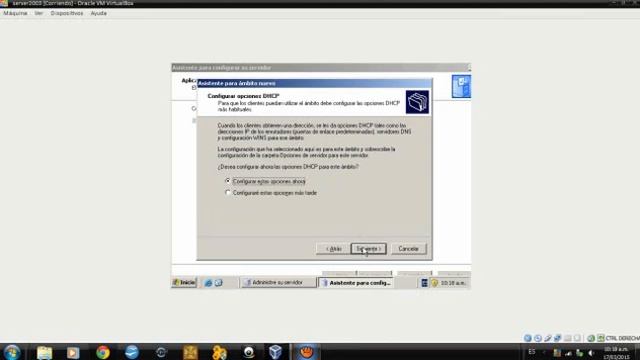Click the ES language indicator in host tray
The height and width of the screenshot is (360, 640).
click(x=531, y=352)
